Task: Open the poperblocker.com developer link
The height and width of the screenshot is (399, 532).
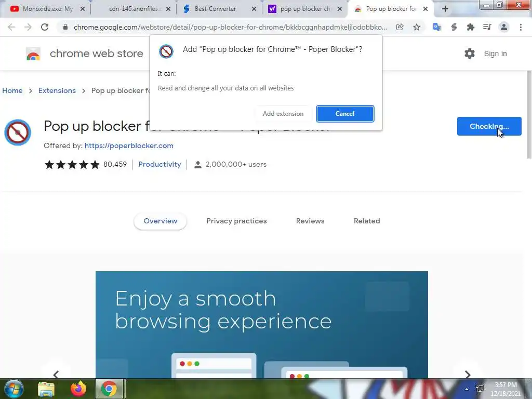Action: click(x=129, y=145)
